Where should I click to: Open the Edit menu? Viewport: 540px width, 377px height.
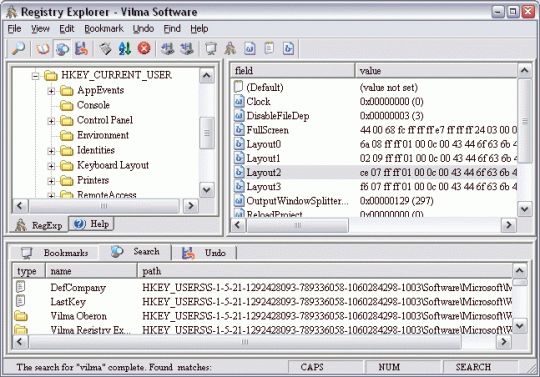pyautogui.click(x=66, y=29)
